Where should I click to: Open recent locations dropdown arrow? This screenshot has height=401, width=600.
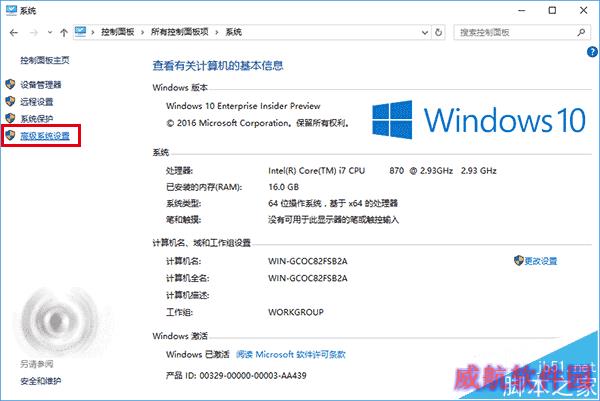coord(50,33)
